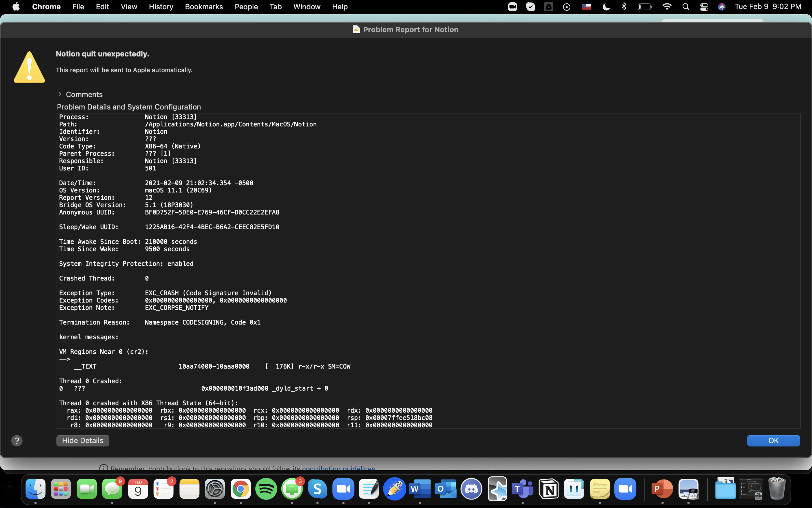Launch Skype from the Dock
This screenshot has height=508, width=812.
[x=317, y=489]
